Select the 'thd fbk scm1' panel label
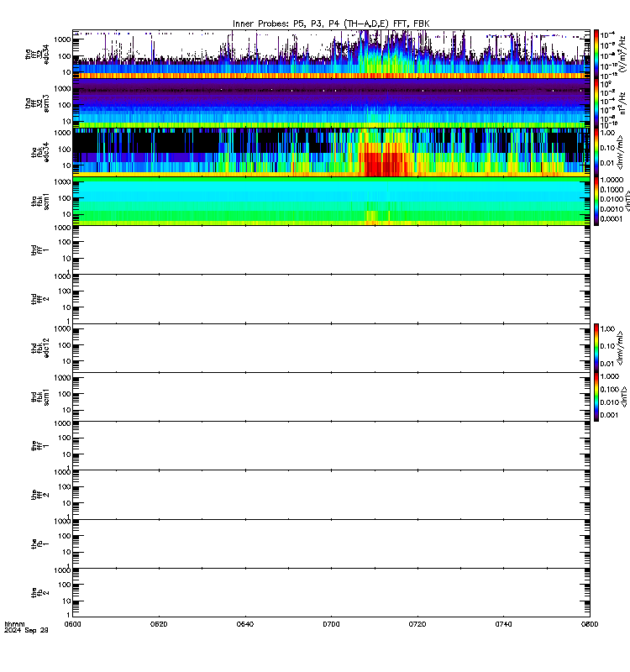 40,397
